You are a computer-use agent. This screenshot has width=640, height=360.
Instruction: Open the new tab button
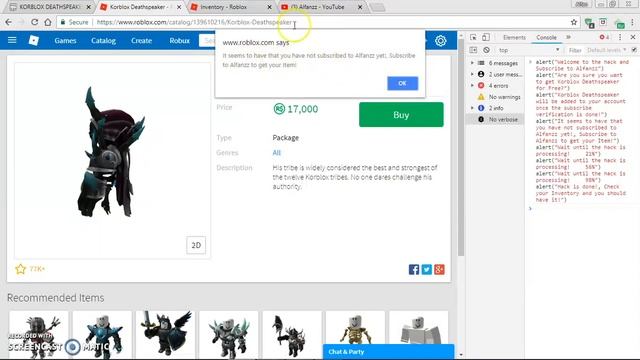pos(378,7)
